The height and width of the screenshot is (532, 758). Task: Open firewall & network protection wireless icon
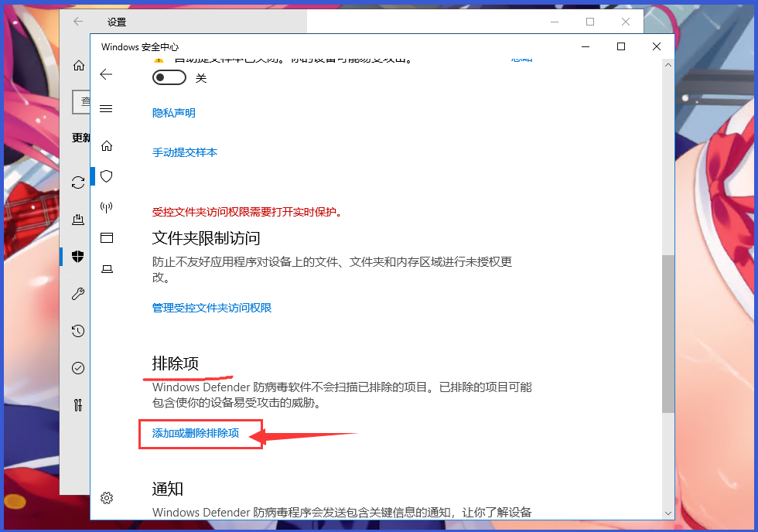pyautogui.click(x=106, y=206)
